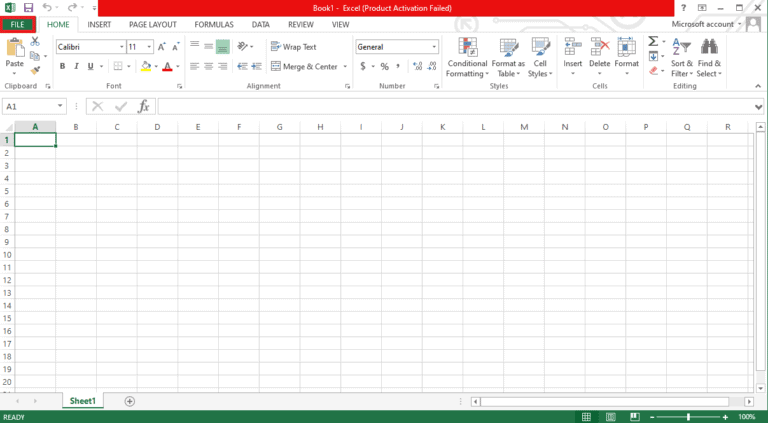
Task: Select the Format Painter brush
Action: (x=36, y=70)
